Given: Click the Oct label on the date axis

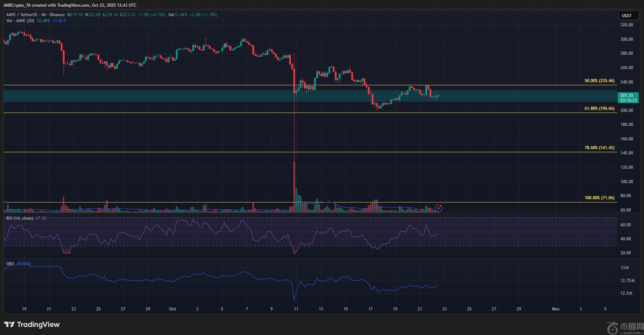Looking at the screenshot, I should pyautogui.click(x=172, y=309).
